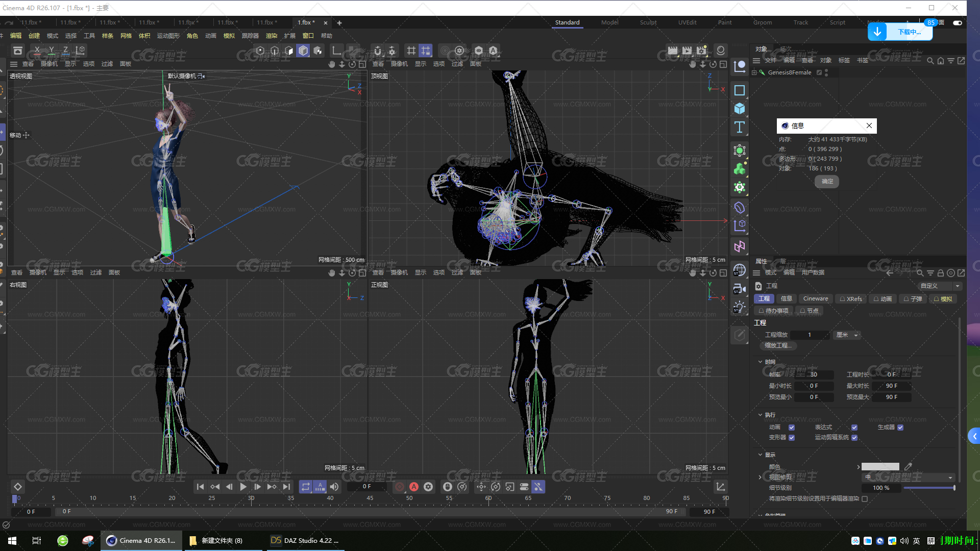The height and width of the screenshot is (551, 980).
Task: Enable render LOD in editor checkbox
Action: click(865, 499)
